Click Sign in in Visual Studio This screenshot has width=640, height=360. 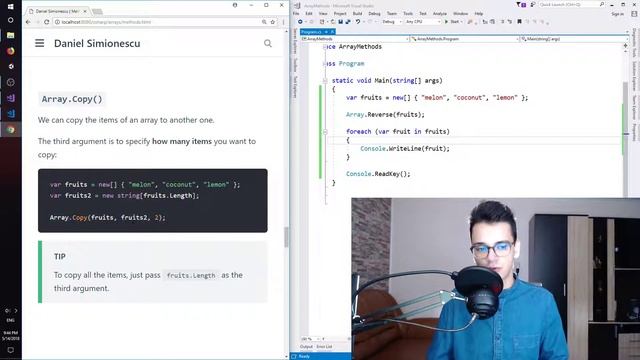pyautogui.click(x=618, y=14)
